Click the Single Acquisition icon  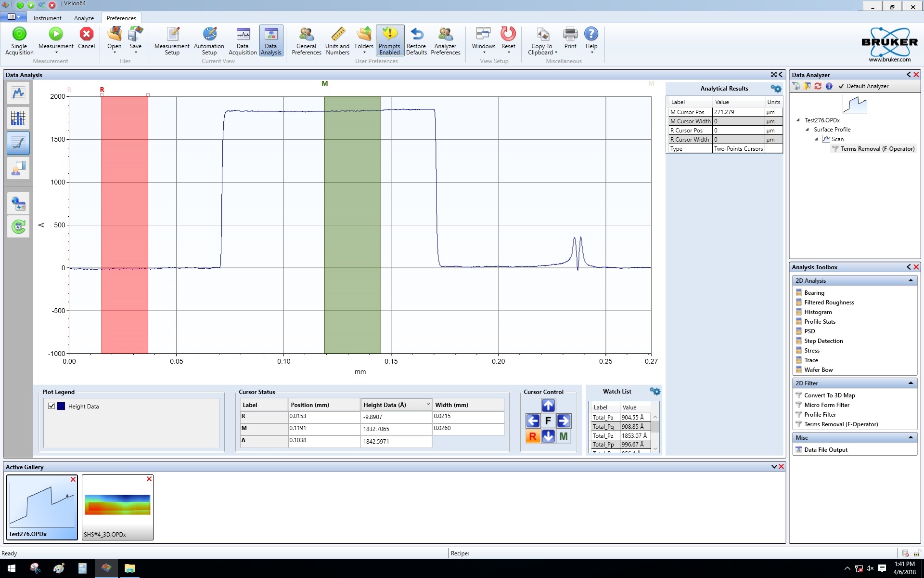(x=19, y=34)
